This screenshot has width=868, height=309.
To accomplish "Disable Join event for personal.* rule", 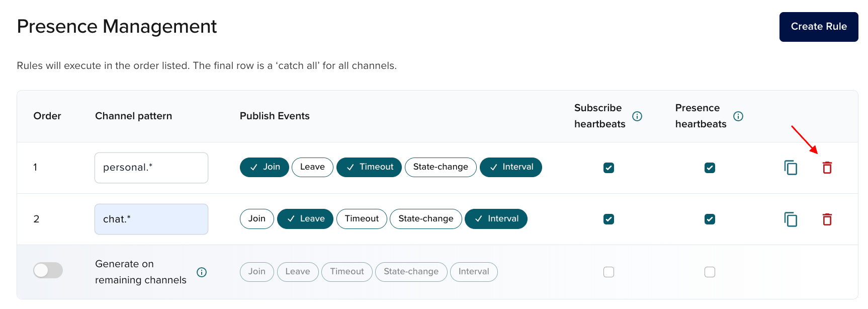I will (x=264, y=167).
